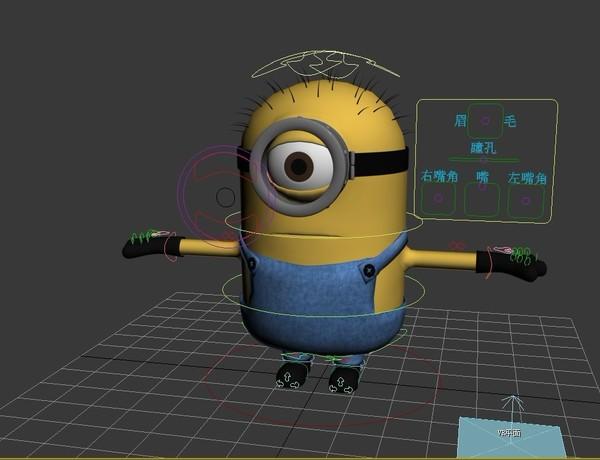
Task: Click the black glove on the screen-left hand
Action: [152, 247]
